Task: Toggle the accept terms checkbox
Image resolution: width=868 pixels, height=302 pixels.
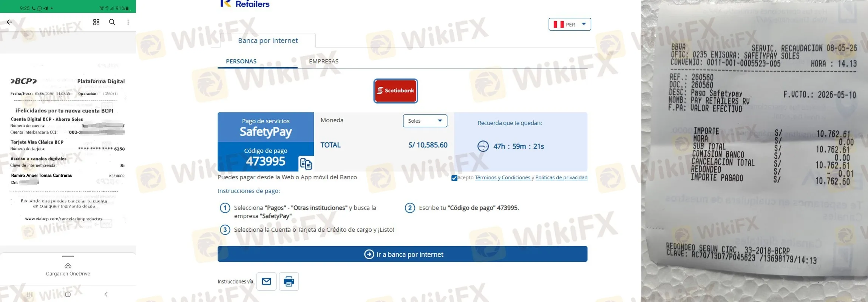Action: click(454, 178)
